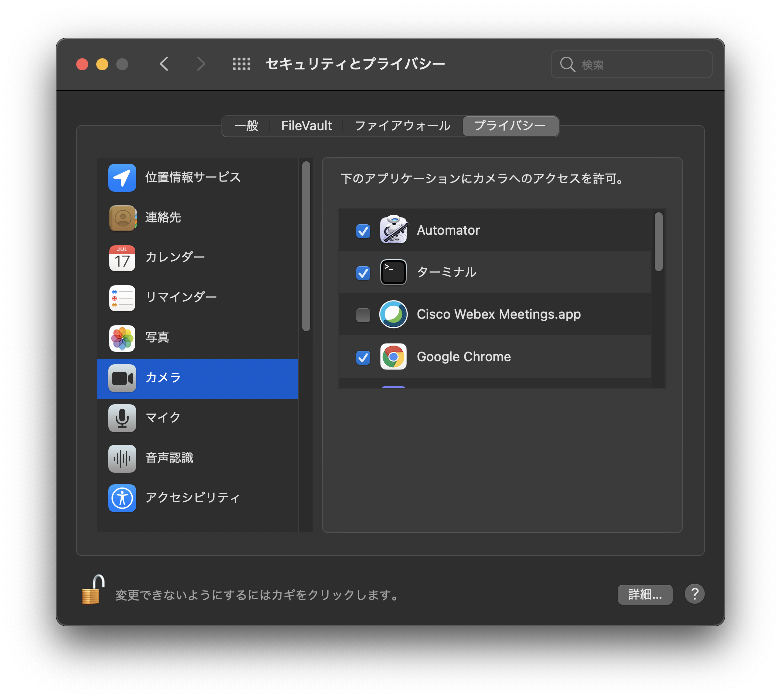
Task: Uncheck camera access for Google Chrome
Action: (x=363, y=357)
